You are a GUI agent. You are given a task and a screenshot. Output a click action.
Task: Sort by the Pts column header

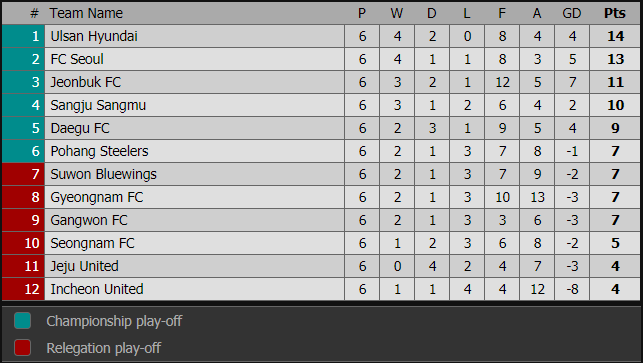615,13
